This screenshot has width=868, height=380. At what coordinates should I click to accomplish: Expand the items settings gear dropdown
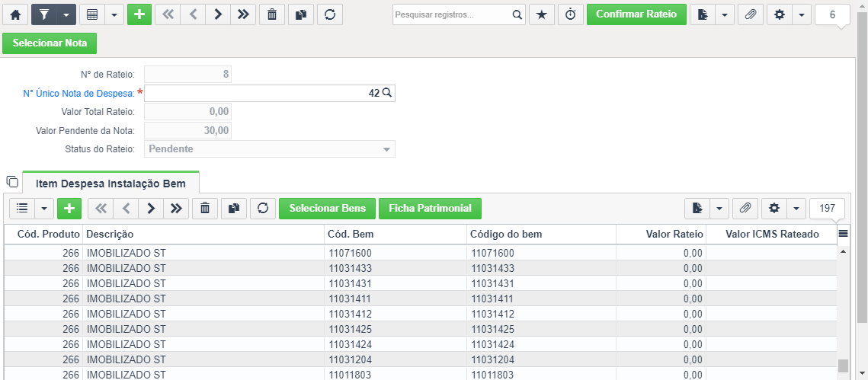pyautogui.click(x=796, y=208)
